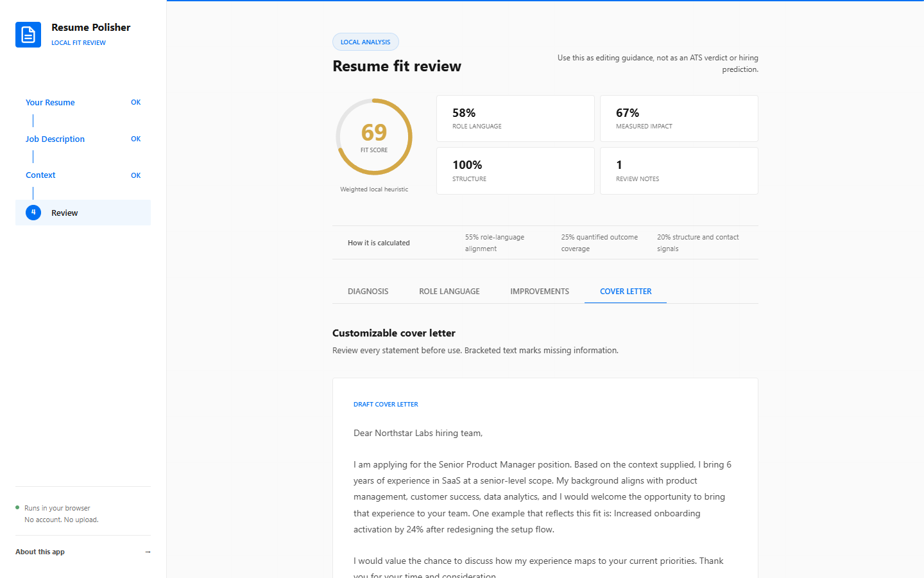Click the 67% Measured Impact card
924x578 pixels.
(679, 119)
